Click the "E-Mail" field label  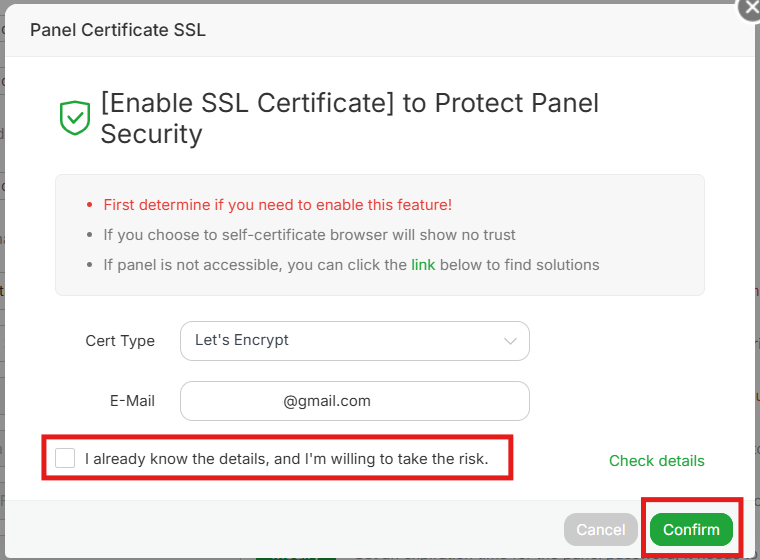(132, 401)
